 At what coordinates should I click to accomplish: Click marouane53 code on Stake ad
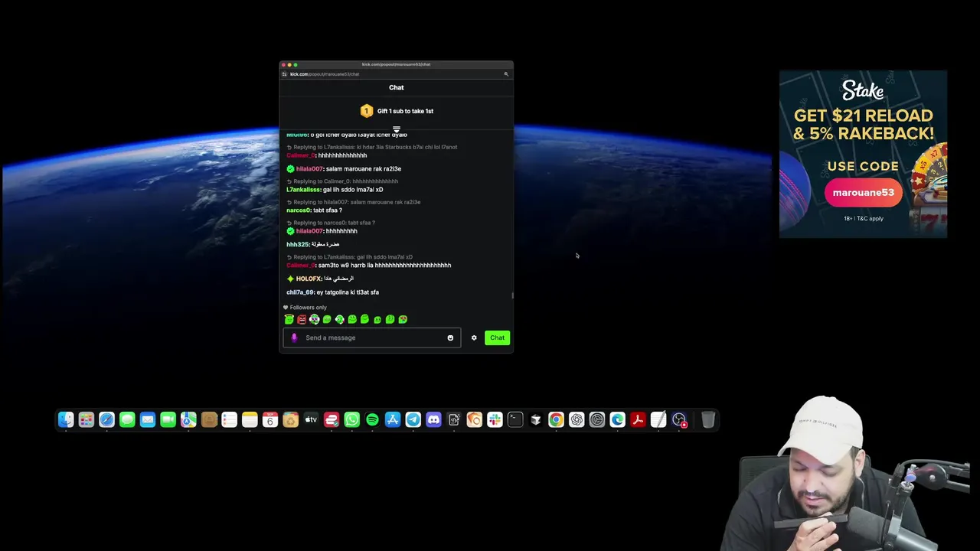[x=863, y=193]
